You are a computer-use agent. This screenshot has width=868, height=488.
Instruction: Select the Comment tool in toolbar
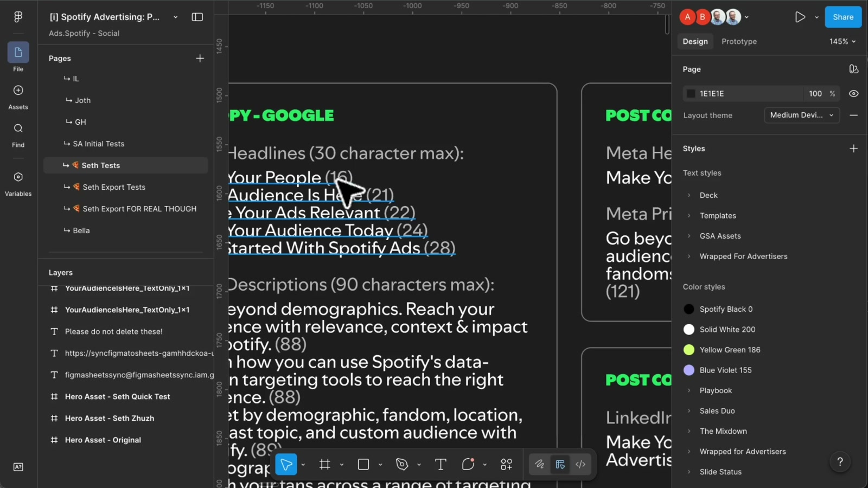point(468,464)
